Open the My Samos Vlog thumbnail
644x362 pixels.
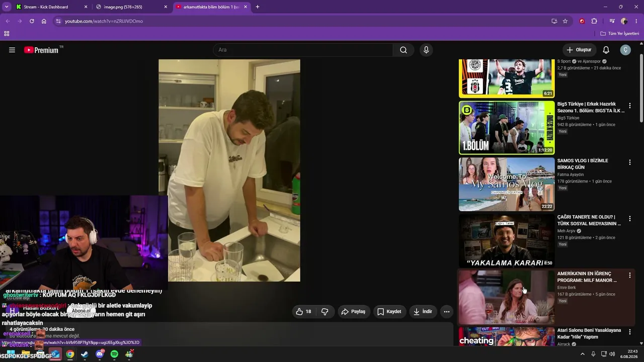pyautogui.click(x=507, y=185)
